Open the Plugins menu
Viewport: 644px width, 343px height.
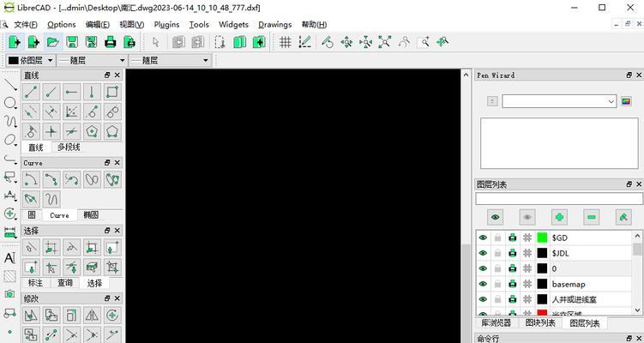click(x=166, y=25)
